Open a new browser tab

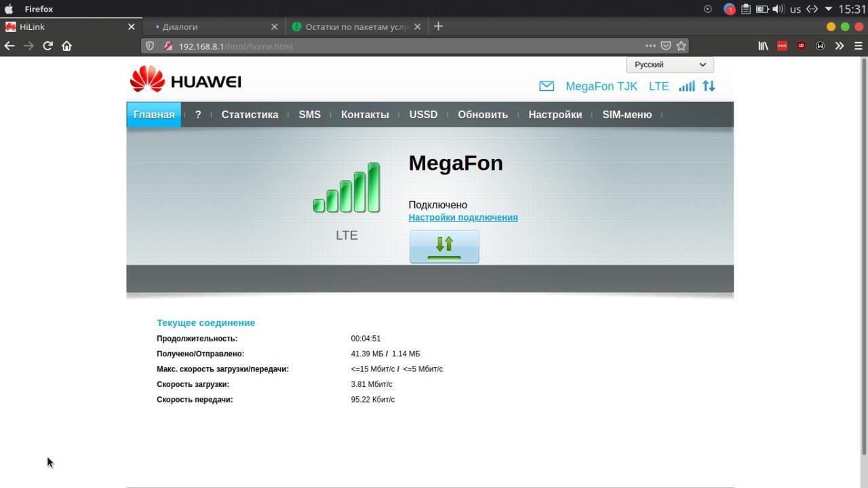click(438, 26)
